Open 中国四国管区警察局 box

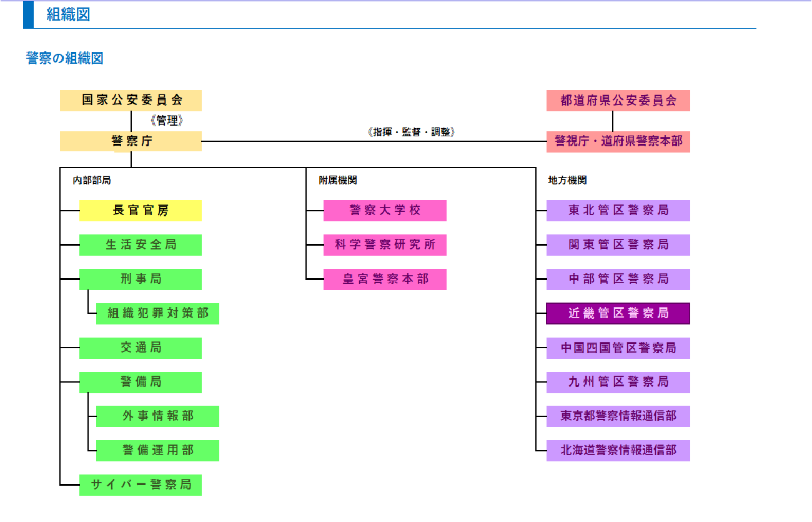pyautogui.click(x=618, y=348)
